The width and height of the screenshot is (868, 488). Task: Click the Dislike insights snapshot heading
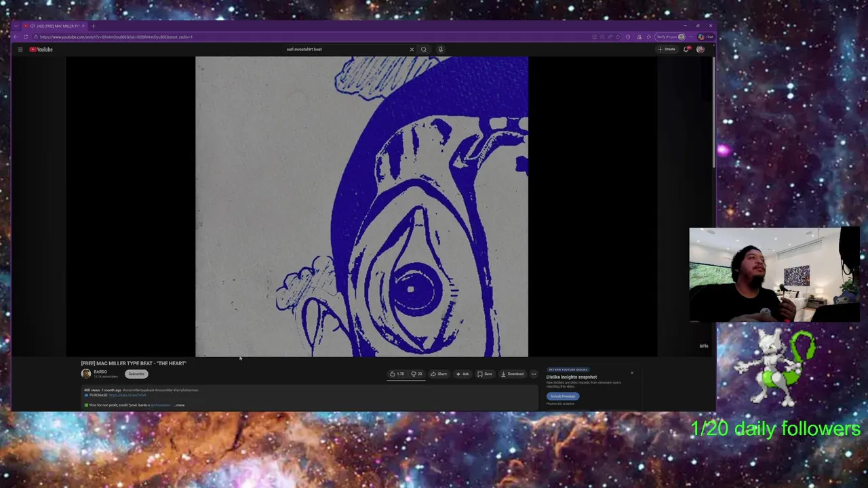[x=572, y=377]
